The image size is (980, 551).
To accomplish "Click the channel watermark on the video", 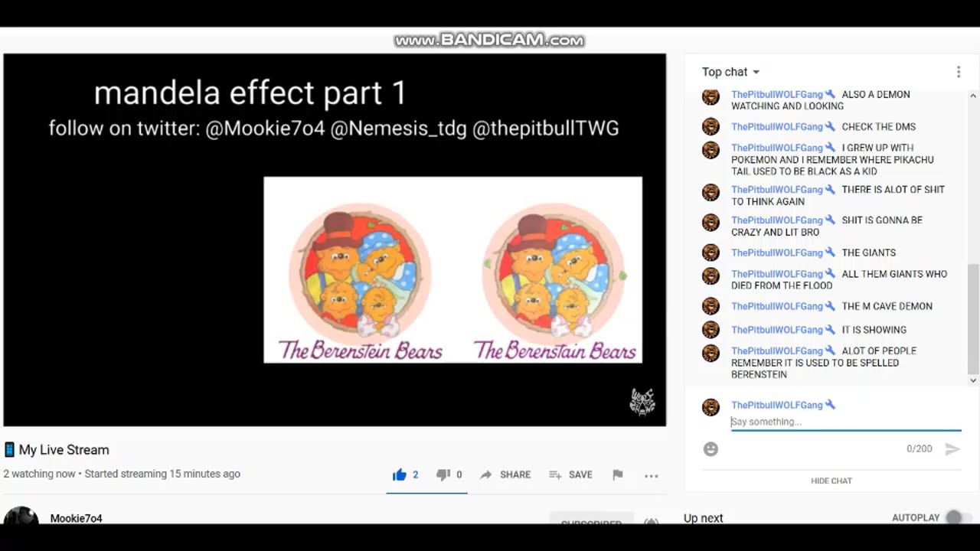I will (642, 401).
